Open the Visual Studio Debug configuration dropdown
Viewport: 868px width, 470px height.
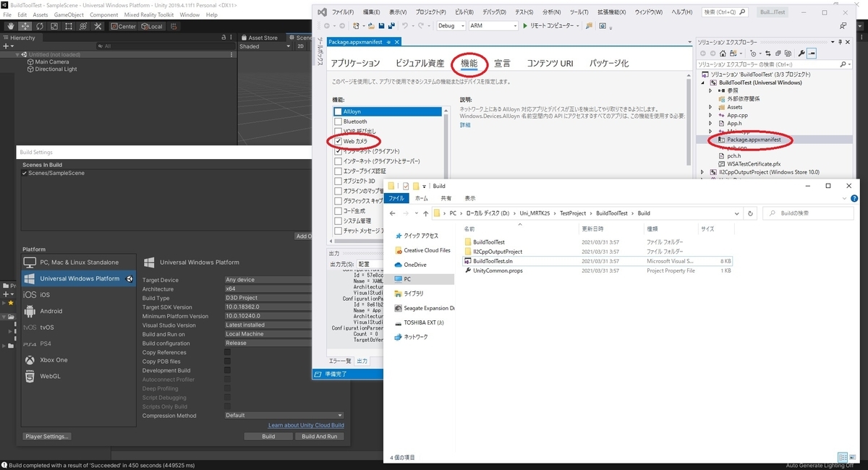[450, 25]
